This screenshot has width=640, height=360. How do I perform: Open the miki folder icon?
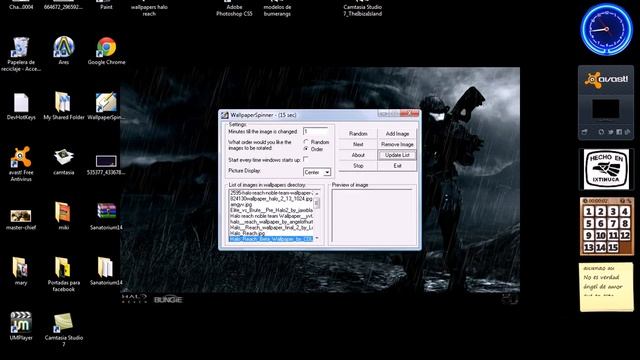[x=63, y=212]
